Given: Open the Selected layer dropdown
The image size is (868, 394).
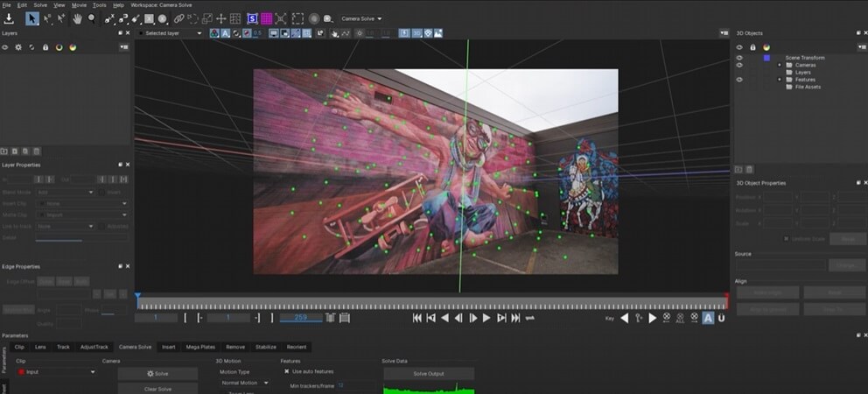Looking at the screenshot, I should [x=171, y=33].
